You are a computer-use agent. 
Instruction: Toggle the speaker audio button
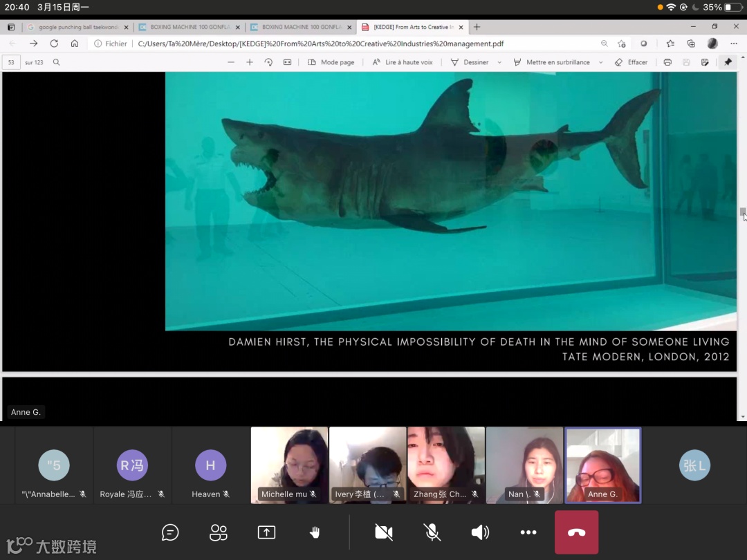coord(480,532)
